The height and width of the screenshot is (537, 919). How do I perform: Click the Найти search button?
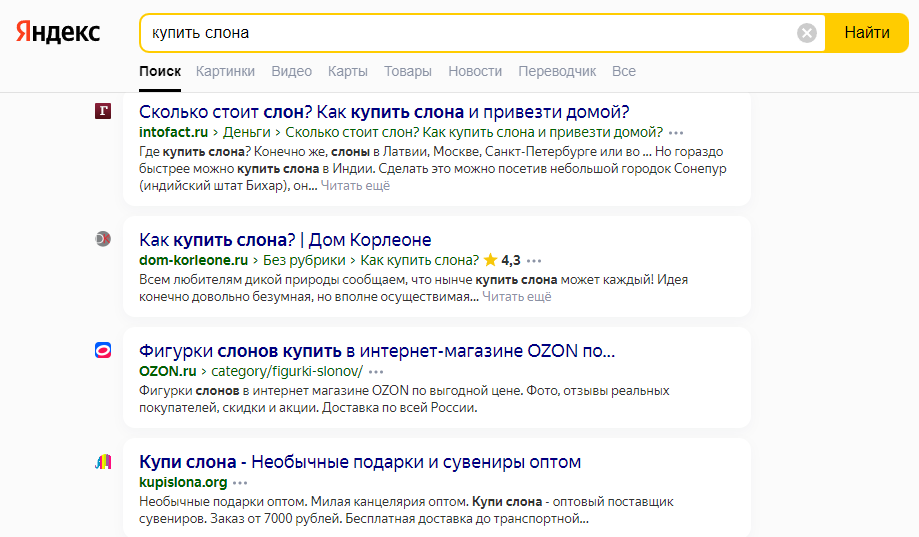click(x=867, y=33)
